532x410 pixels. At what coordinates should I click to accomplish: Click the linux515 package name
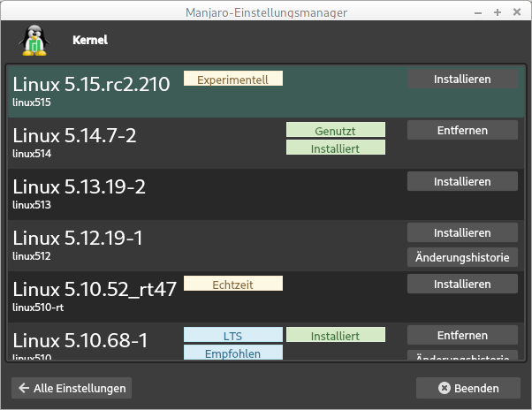tap(32, 102)
